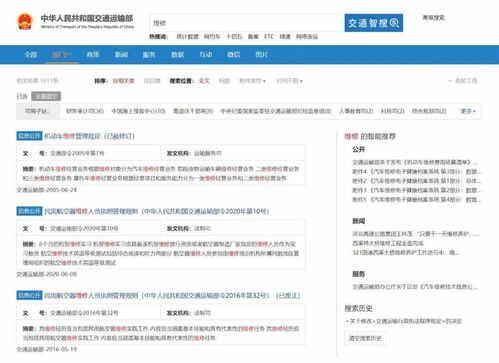Filter by 人事教育司(2)

[356, 111]
